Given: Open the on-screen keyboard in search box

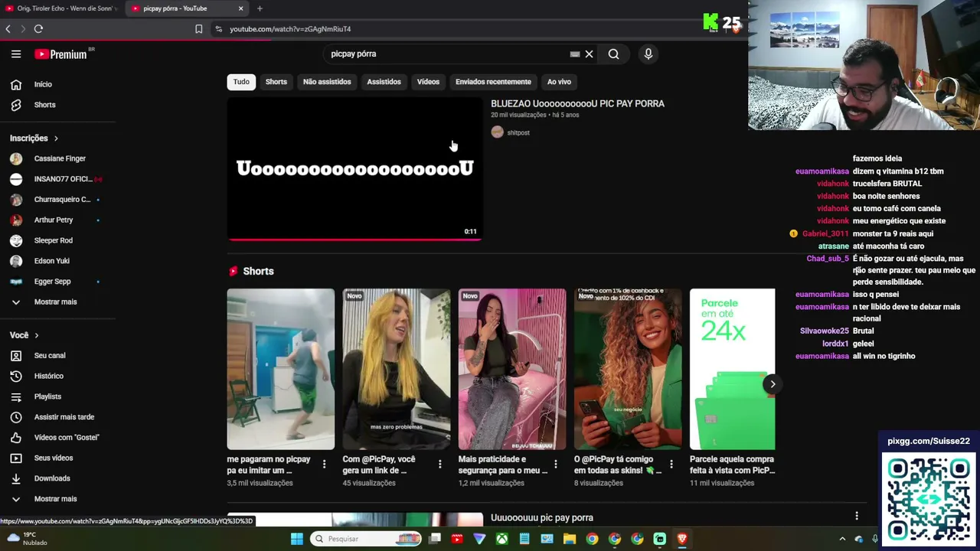Looking at the screenshot, I should pyautogui.click(x=574, y=54).
